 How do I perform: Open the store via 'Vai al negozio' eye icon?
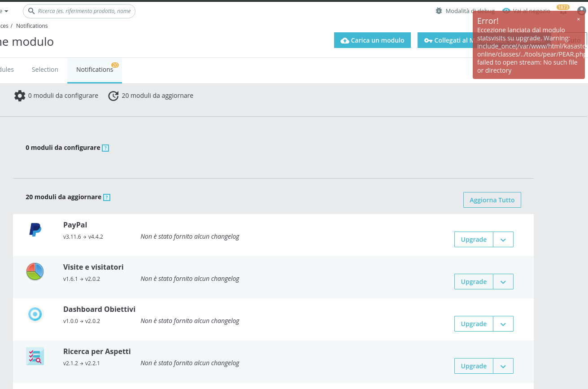507,11
